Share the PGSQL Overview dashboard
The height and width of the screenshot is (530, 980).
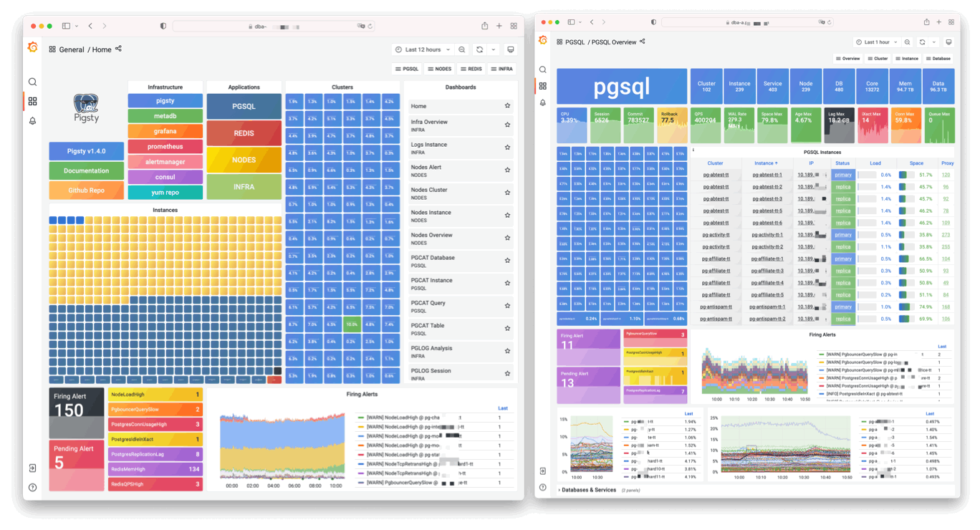(643, 42)
